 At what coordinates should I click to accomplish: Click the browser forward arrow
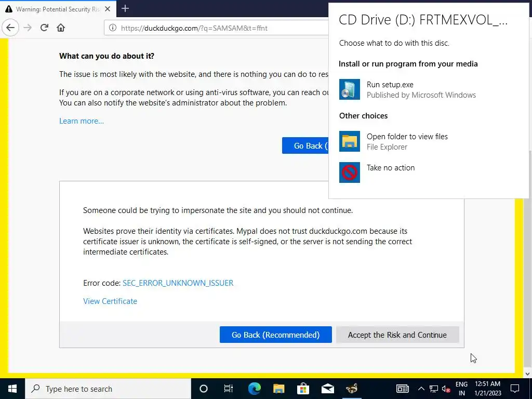click(28, 28)
